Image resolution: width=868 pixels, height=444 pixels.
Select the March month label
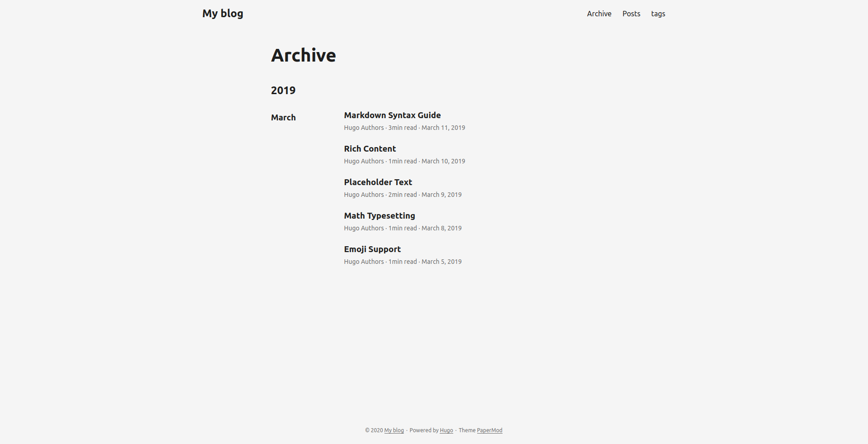[x=283, y=117]
